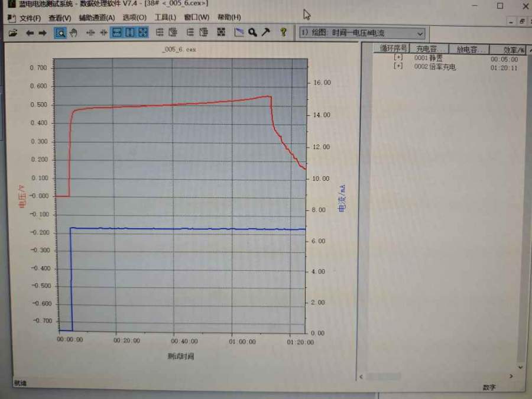Image resolution: width=532 pixels, height=399 pixels.
Task: Go to next file with right arrow
Action: tap(43, 33)
